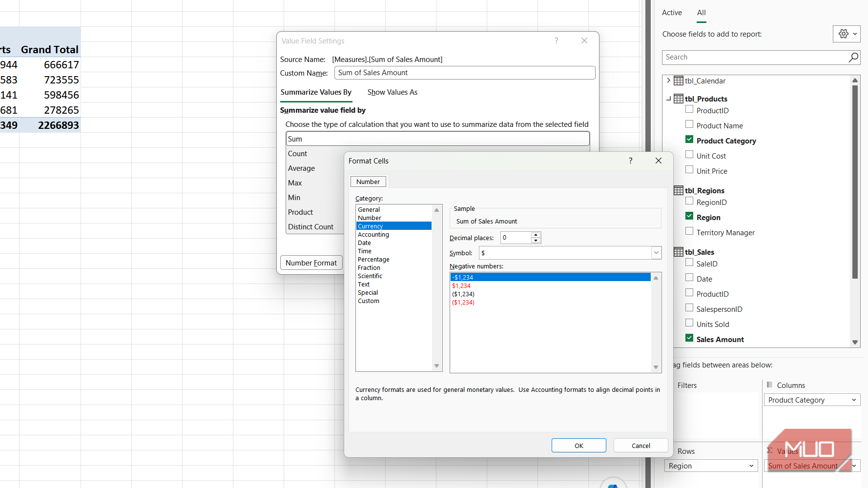Open dropdown arrow next to gear tools button
This screenshot has width=868, height=488.
click(855, 34)
